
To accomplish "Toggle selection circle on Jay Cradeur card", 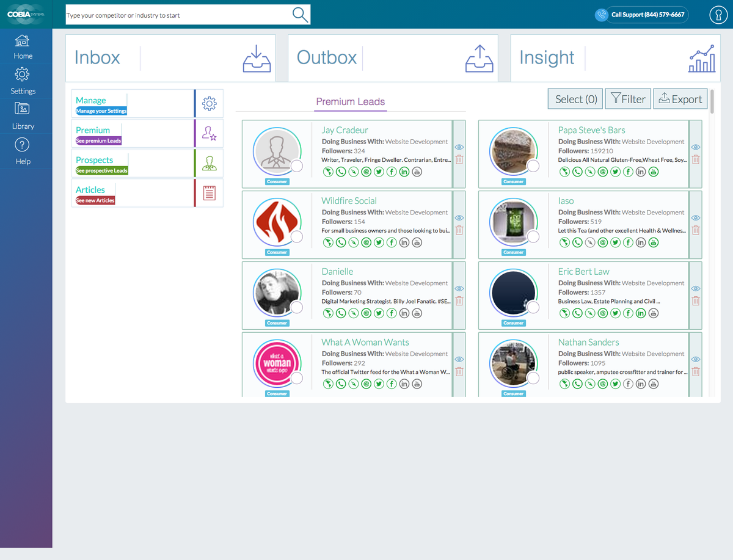I will 297,166.
